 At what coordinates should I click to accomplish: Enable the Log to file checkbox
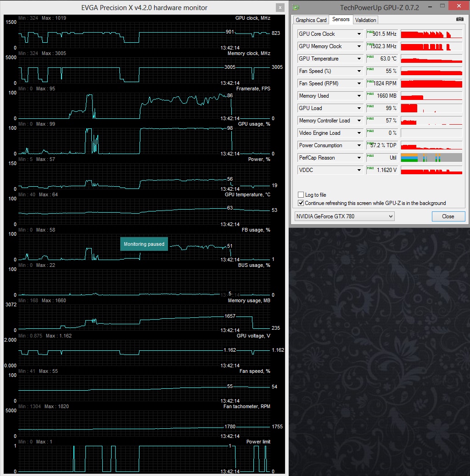[x=301, y=194]
